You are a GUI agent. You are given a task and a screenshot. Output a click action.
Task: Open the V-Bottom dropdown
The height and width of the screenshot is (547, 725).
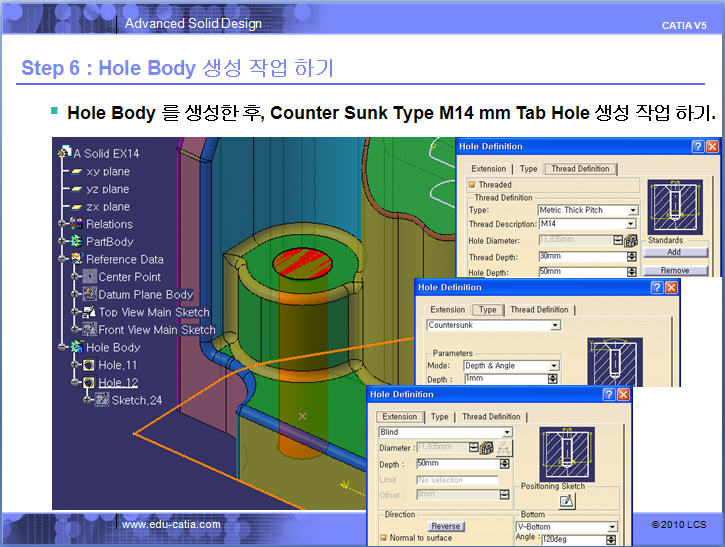pos(612,527)
